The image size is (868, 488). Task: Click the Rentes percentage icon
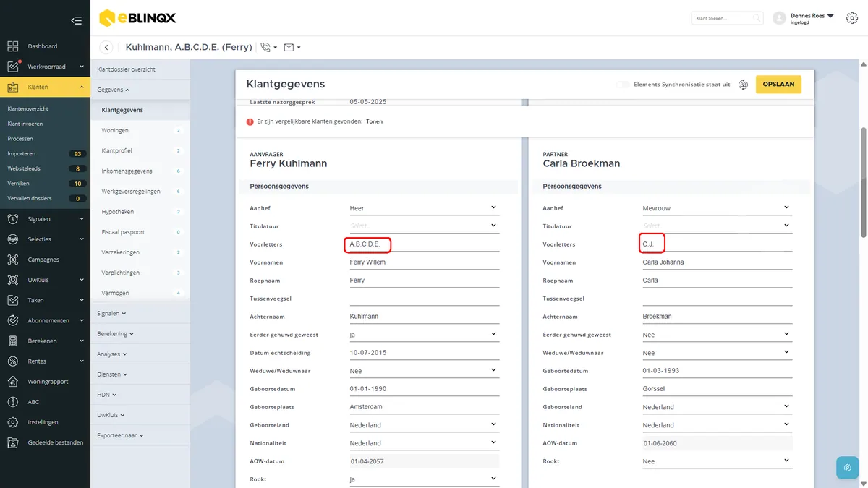13,361
